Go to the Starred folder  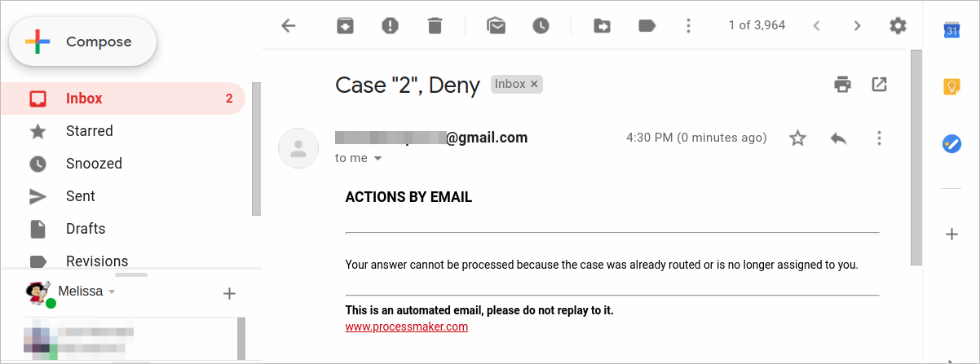point(89,131)
